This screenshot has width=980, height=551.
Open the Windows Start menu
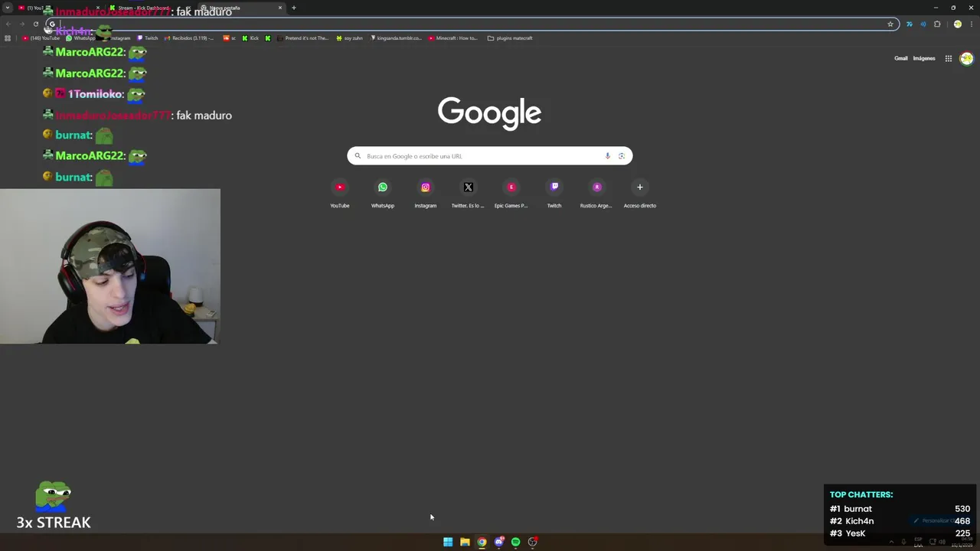448,542
